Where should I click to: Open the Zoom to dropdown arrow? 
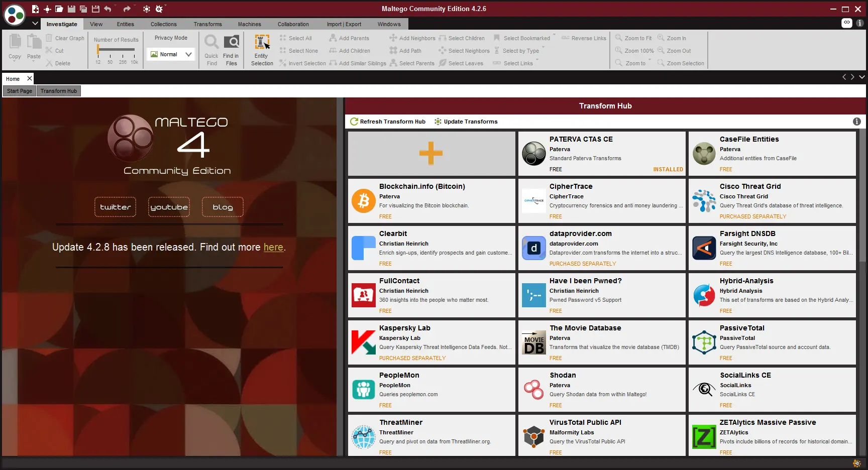[649, 60]
